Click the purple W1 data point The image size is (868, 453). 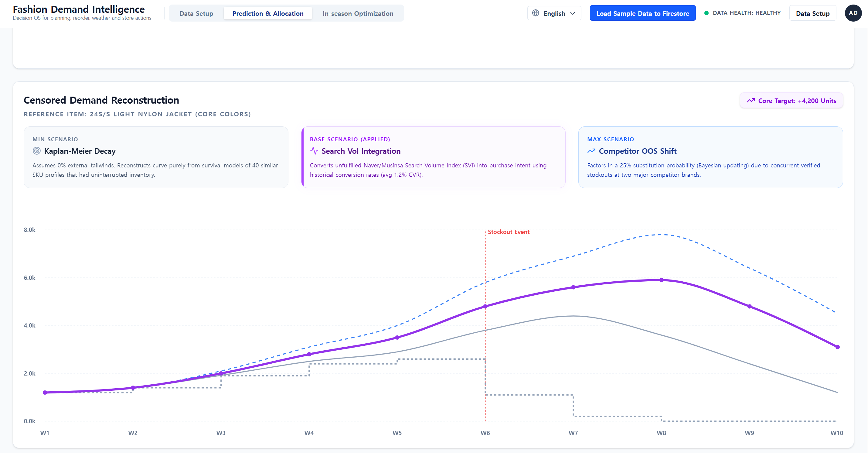pyautogui.click(x=45, y=392)
